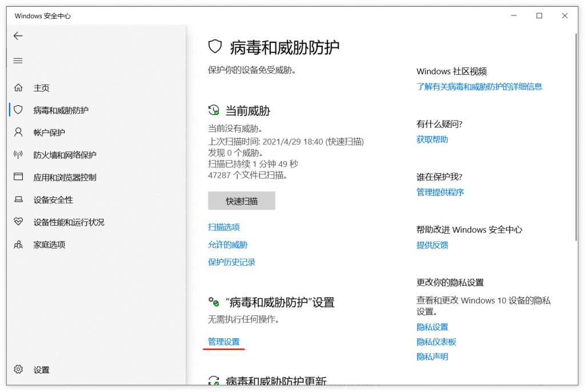Click the 获取帮助 link

(432, 139)
